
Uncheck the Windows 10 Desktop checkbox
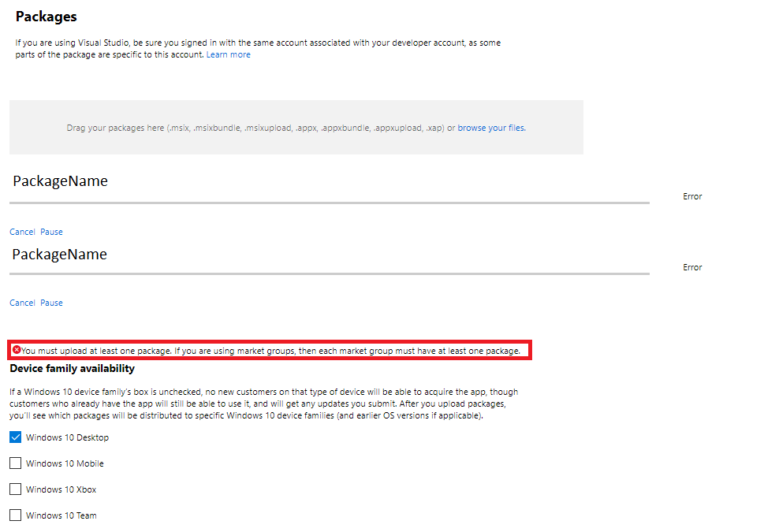pos(16,437)
